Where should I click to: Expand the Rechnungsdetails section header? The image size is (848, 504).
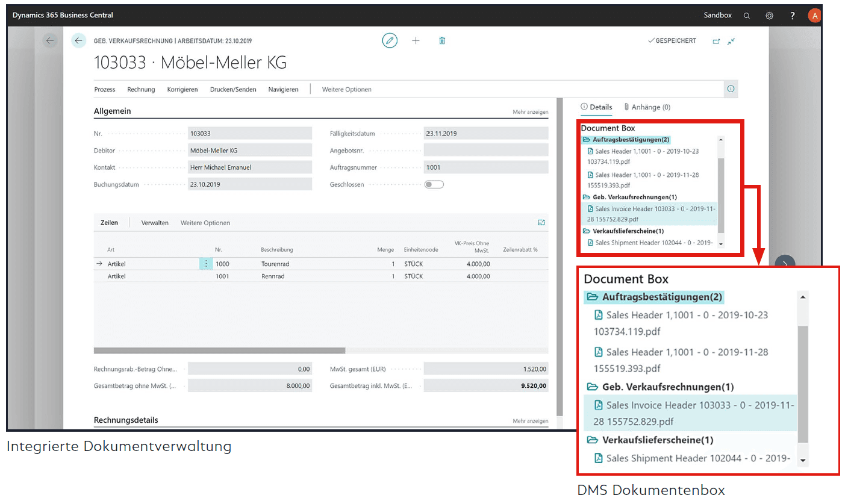coord(126,420)
